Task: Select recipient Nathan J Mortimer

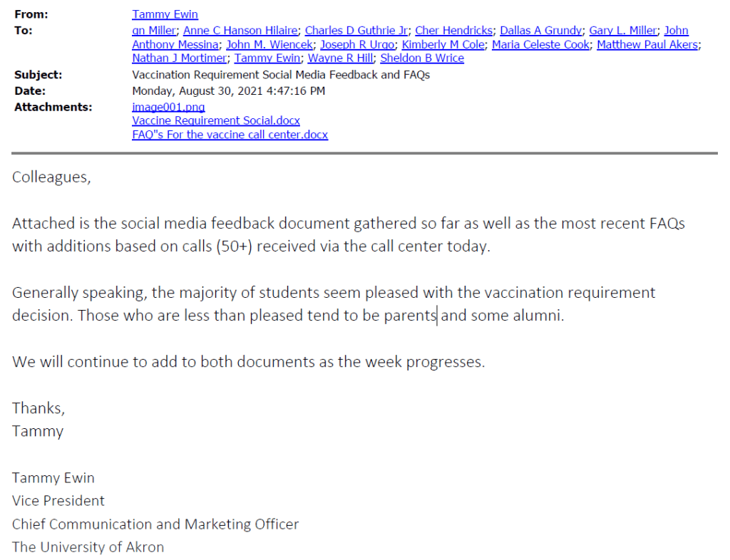Action: pyautogui.click(x=179, y=58)
